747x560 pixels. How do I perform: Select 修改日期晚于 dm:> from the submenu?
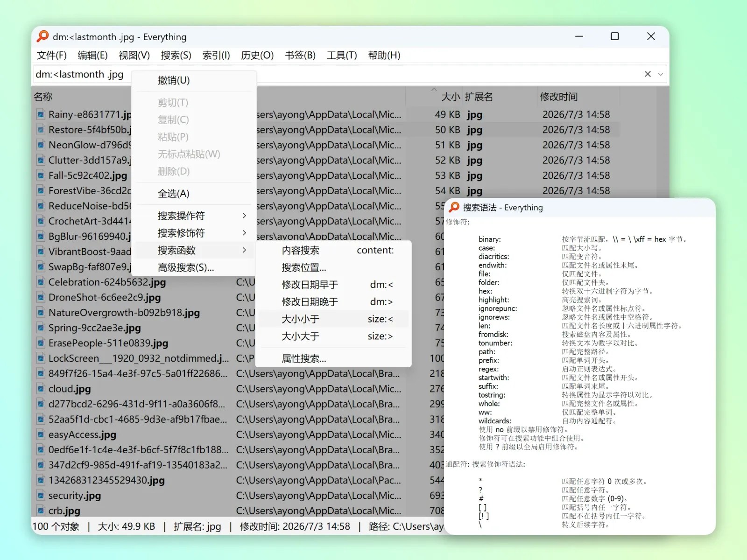point(333,302)
